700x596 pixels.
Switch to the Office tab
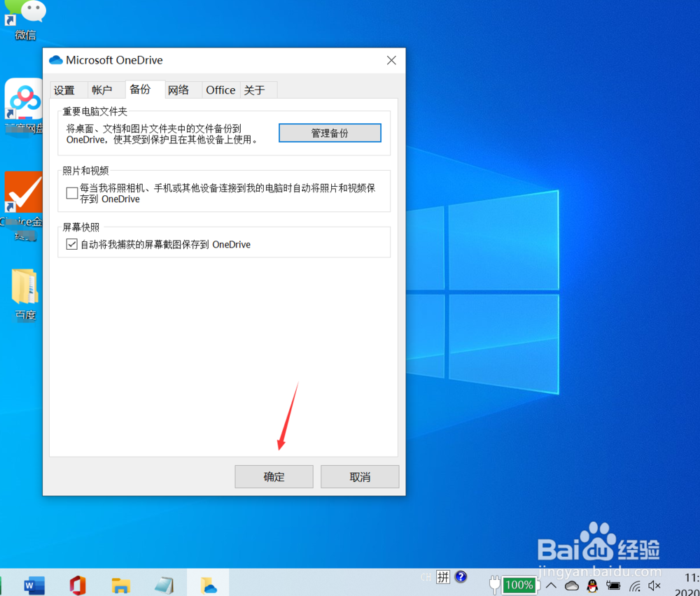pyautogui.click(x=221, y=90)
